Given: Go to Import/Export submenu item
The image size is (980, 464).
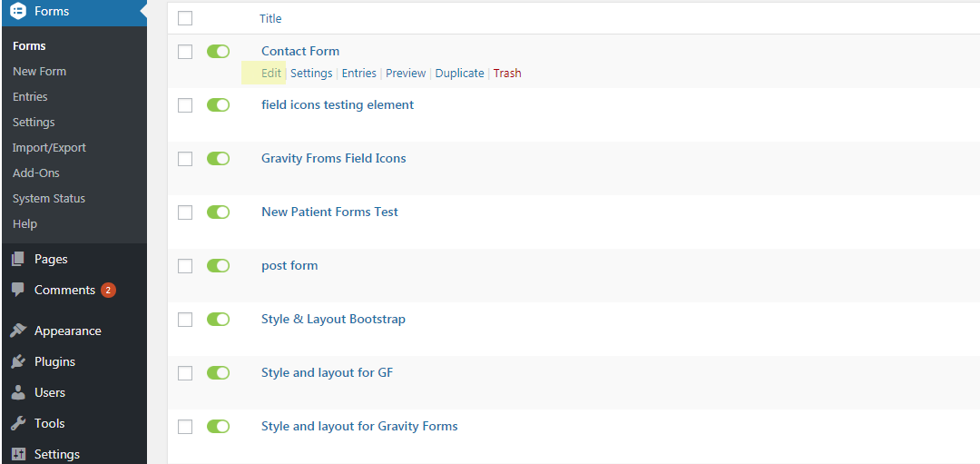Looking at the screenshot, I should pyautogui.click(x=47, y=148).
